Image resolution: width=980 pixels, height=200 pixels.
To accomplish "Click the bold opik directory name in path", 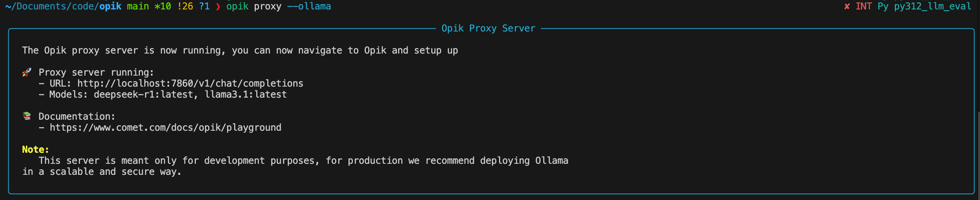I will click(110, 6).
